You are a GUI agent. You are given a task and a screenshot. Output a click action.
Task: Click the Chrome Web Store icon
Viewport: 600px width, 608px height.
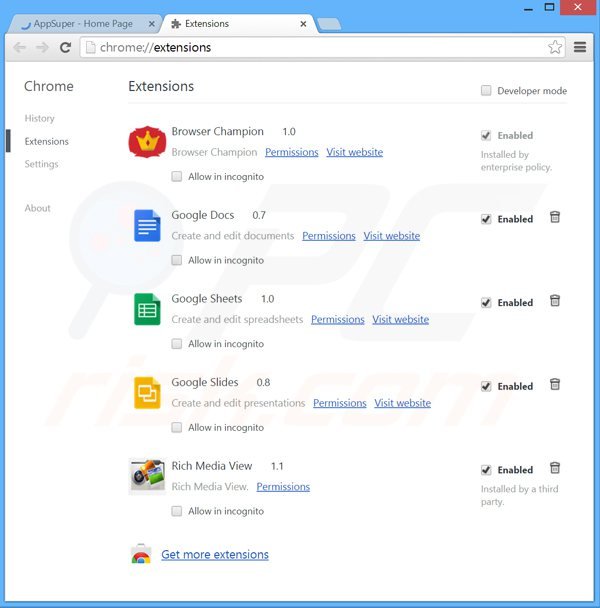[141, 554]
